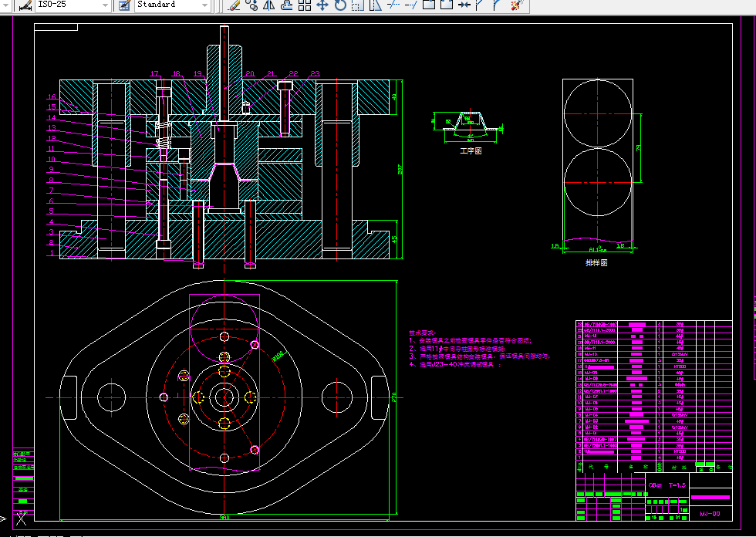Select the Explode tool
756x537 pixels.
517,5
